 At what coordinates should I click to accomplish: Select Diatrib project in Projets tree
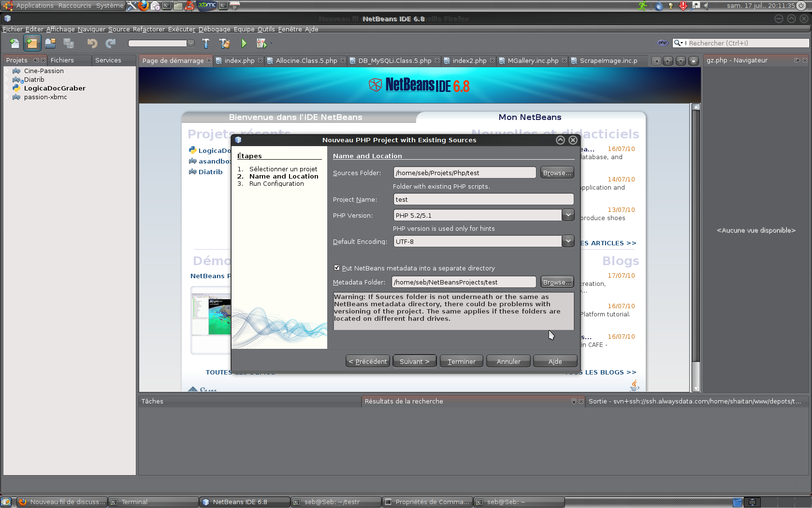click(x=34, y=79)
